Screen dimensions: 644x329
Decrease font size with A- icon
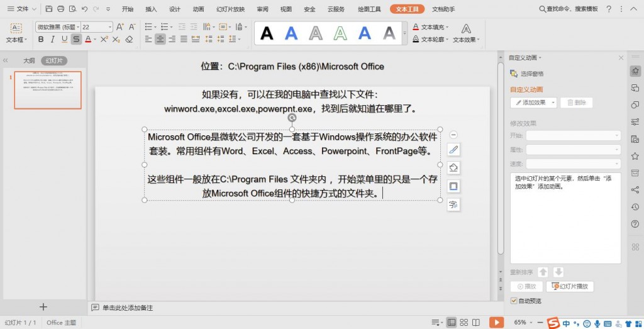coord(132,27)
